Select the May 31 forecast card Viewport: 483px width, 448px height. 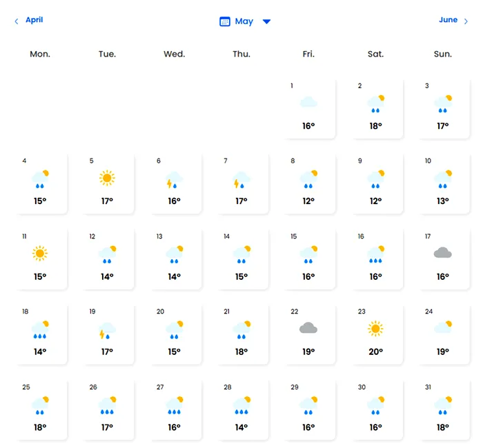[x=442, y=409]
